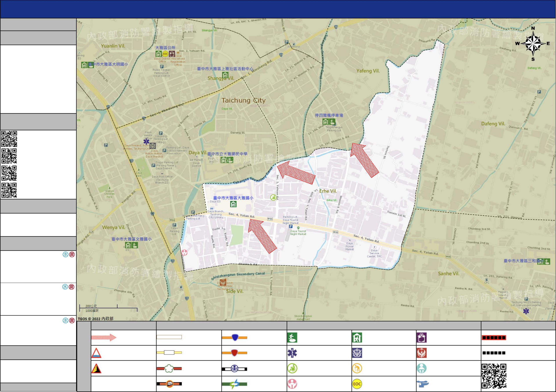
Task: Click the blue shield highway legend symbol
Action: point(234,337)
